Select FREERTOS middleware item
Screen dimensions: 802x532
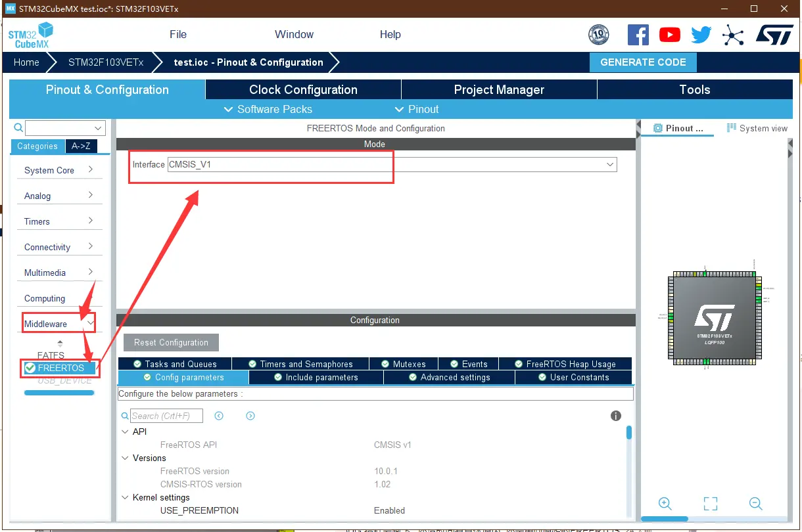[x=59, y=368]
